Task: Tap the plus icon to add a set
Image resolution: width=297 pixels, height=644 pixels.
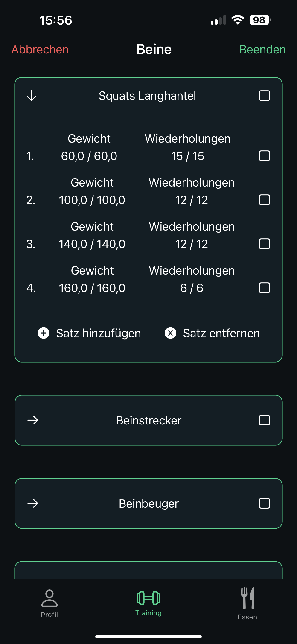Action: pos(44,333)
